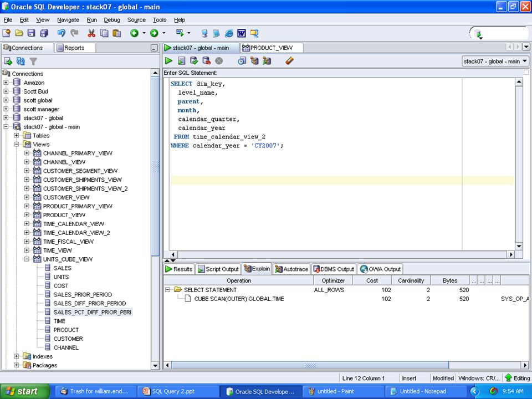This screenshot has width=532, height=399.
Task: Open the Navigate menu
Action: (x=68, y=20)
